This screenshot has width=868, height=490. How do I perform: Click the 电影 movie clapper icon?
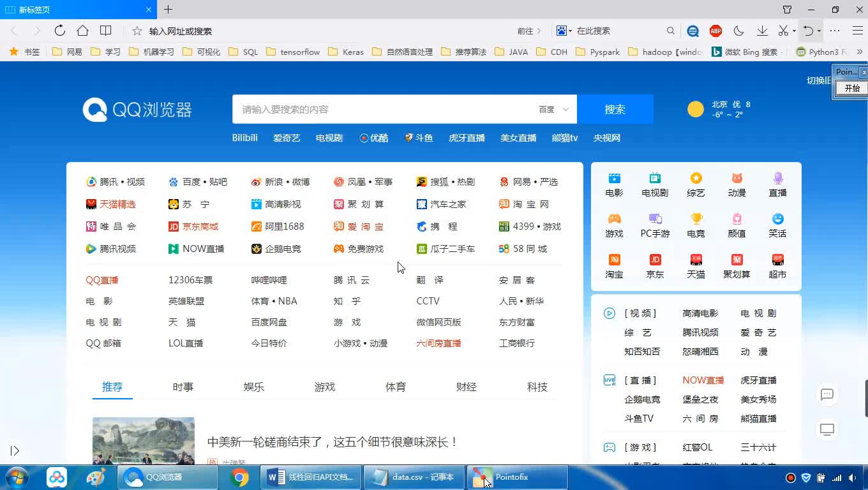coord(614,179)
